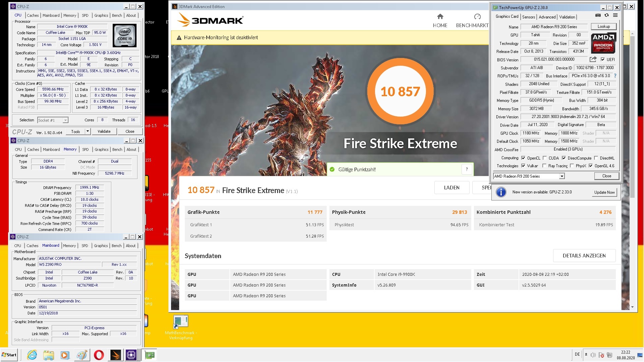Image resolution: width=644 pixels, height=362 pixels.
Task: Click the blue info icon in the update notice
Action: tap(501, 192)
